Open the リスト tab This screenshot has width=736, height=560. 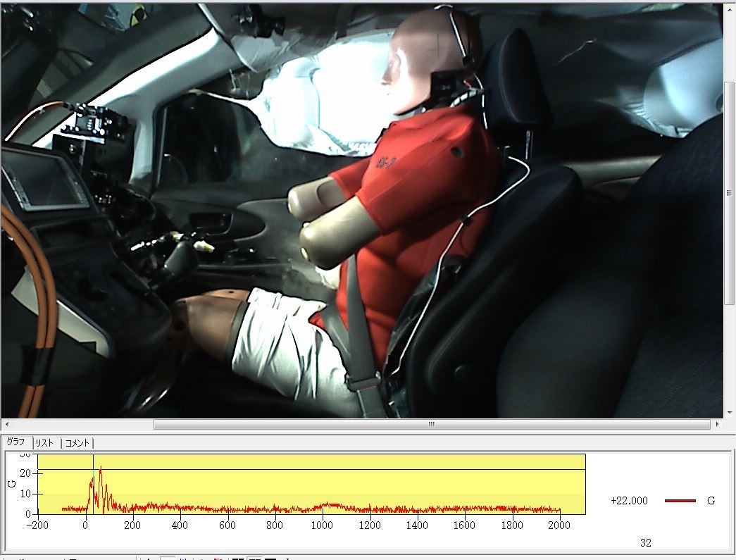point(45,443)
